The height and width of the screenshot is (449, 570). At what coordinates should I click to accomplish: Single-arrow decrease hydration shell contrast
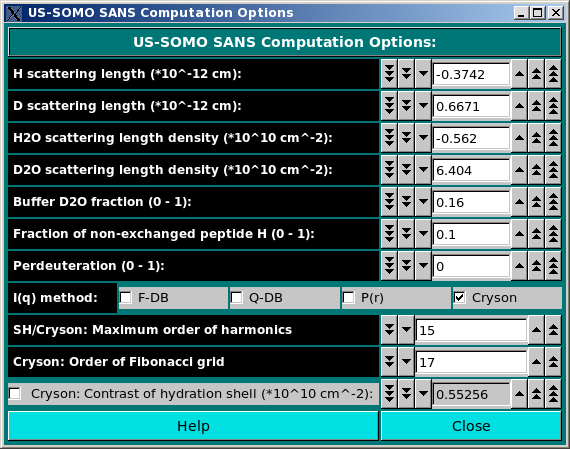pyautogui.click(x=423, y=394)
